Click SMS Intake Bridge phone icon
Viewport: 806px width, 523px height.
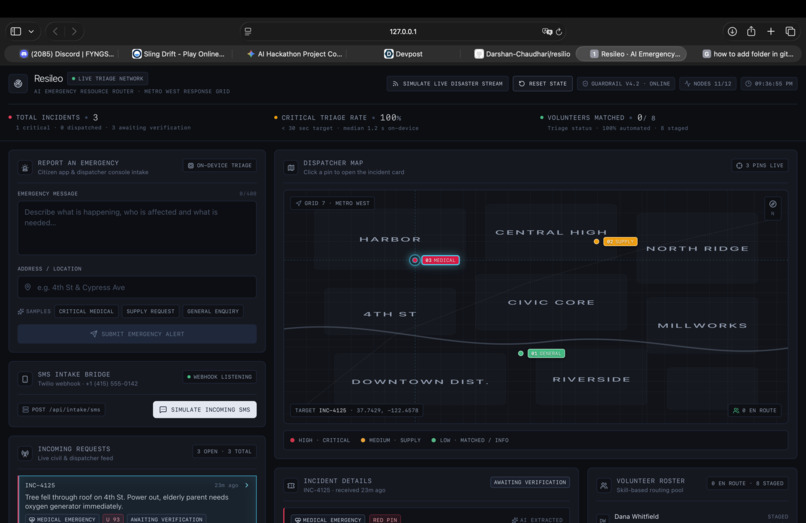[x=25, y=379]
